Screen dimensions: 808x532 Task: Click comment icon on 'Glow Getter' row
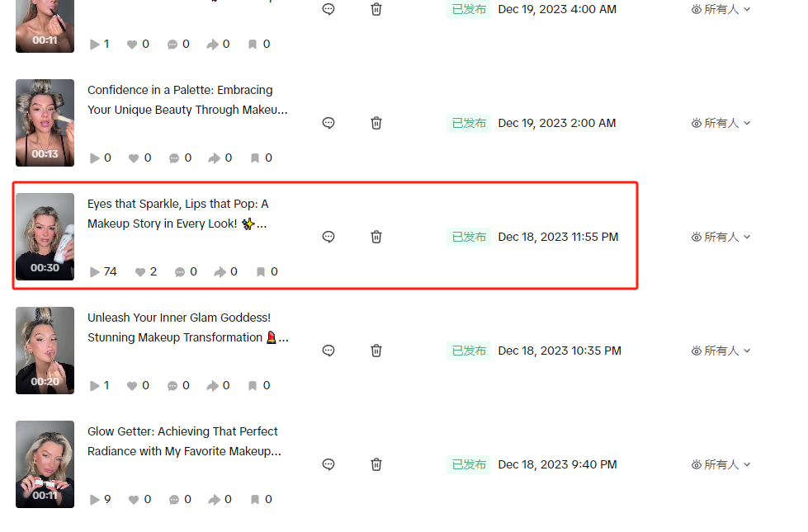tap(328, 464)
